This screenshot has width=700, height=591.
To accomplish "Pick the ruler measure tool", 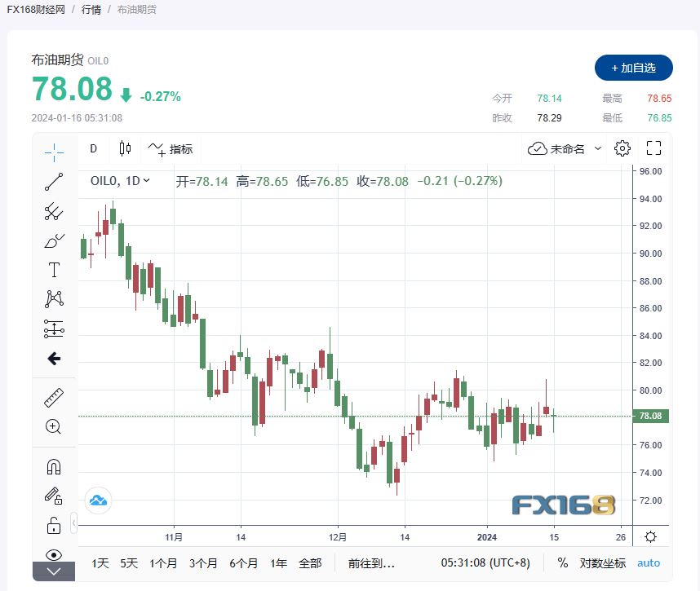I will [x=54, y=398].
